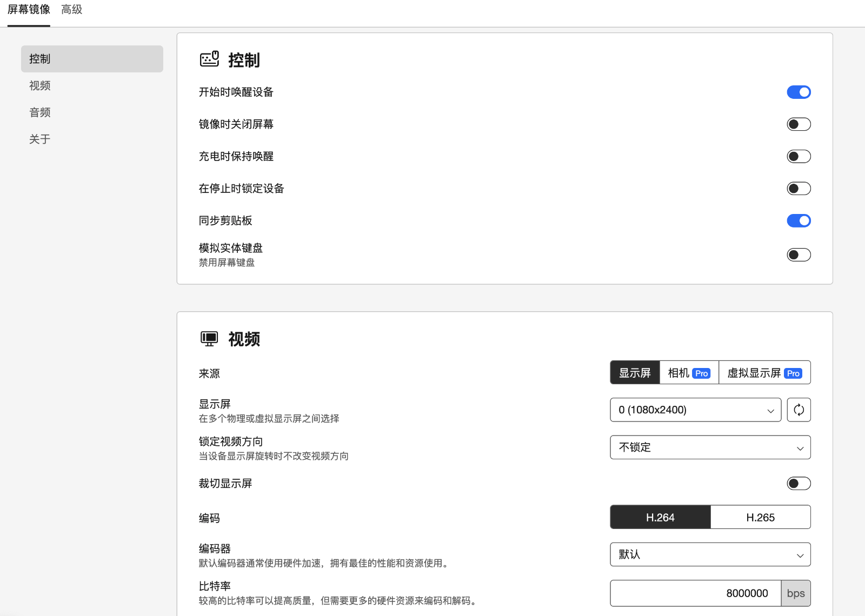Disable the 开始时唤醒设备 toggle
The image size is (865, 616).
pos(799,92)
